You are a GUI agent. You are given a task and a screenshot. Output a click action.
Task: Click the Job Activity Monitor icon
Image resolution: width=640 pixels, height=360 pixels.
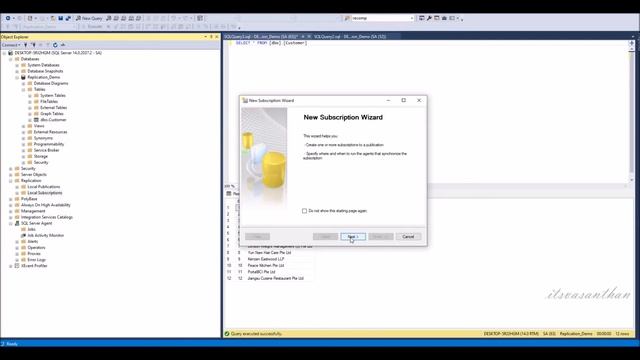pyautogui.click(x=23, y=236)
